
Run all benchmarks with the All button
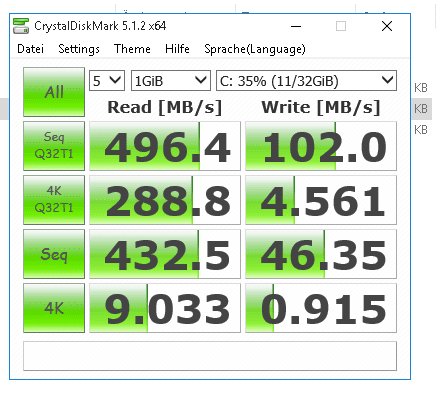point(54,92)
